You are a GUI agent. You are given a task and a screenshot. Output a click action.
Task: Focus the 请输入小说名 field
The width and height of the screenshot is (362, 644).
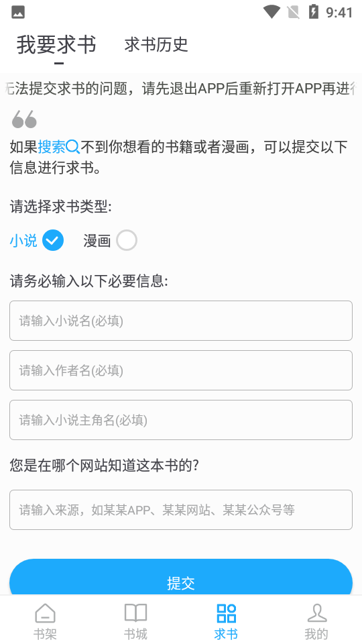click(x=181, y=321)
